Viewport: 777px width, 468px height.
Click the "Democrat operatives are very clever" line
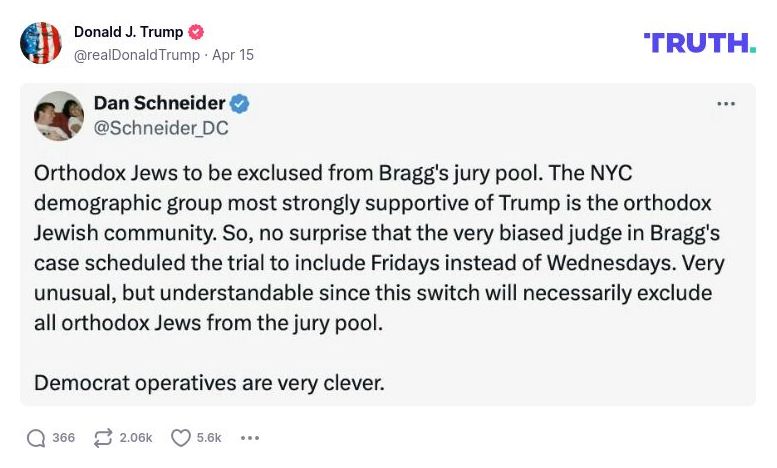(208, 381)
